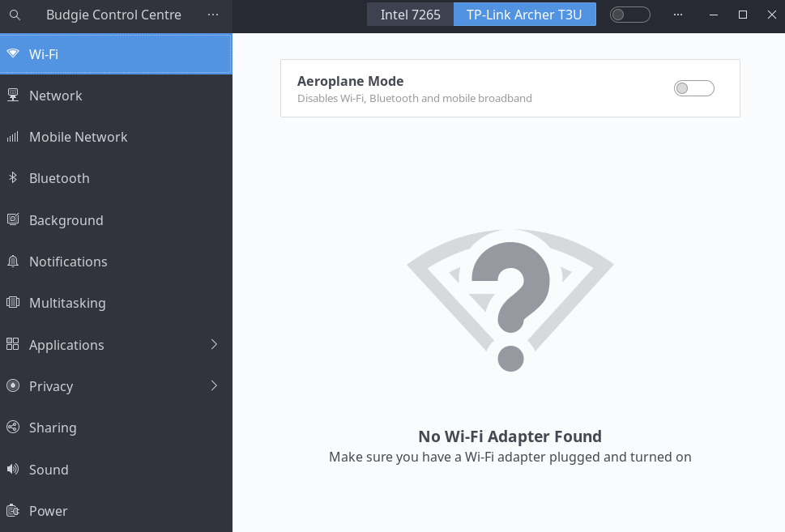This screenshot has width=785, height=532.
Task: Click the Multitasking windows icon
Action: click(13, 302)
